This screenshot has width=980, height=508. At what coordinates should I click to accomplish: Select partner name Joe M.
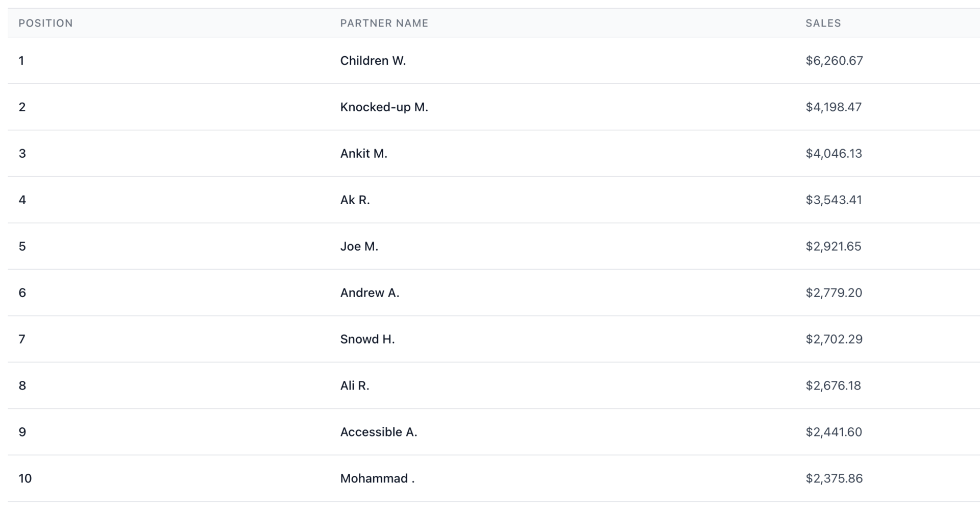click(359, 247)
